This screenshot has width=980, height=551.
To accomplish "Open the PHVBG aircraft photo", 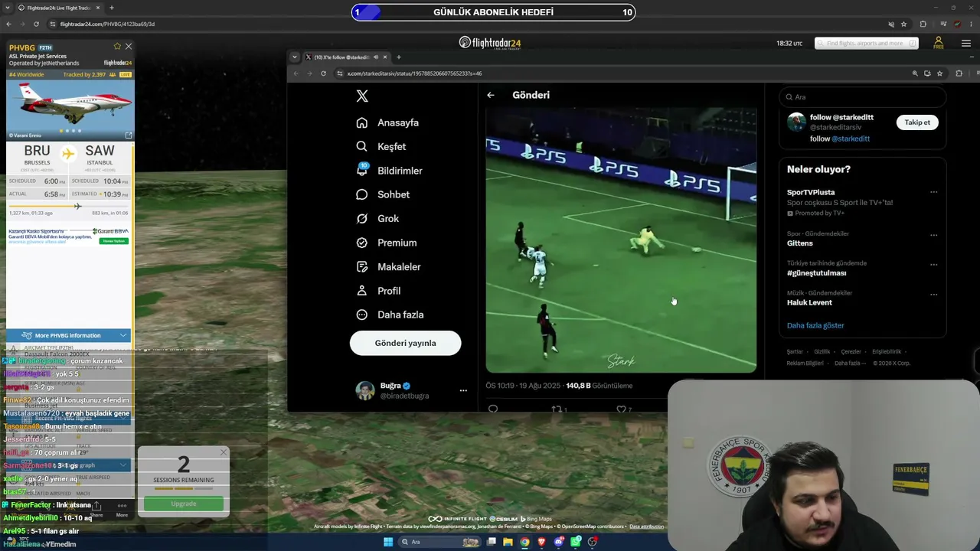I will click(70, 109).
